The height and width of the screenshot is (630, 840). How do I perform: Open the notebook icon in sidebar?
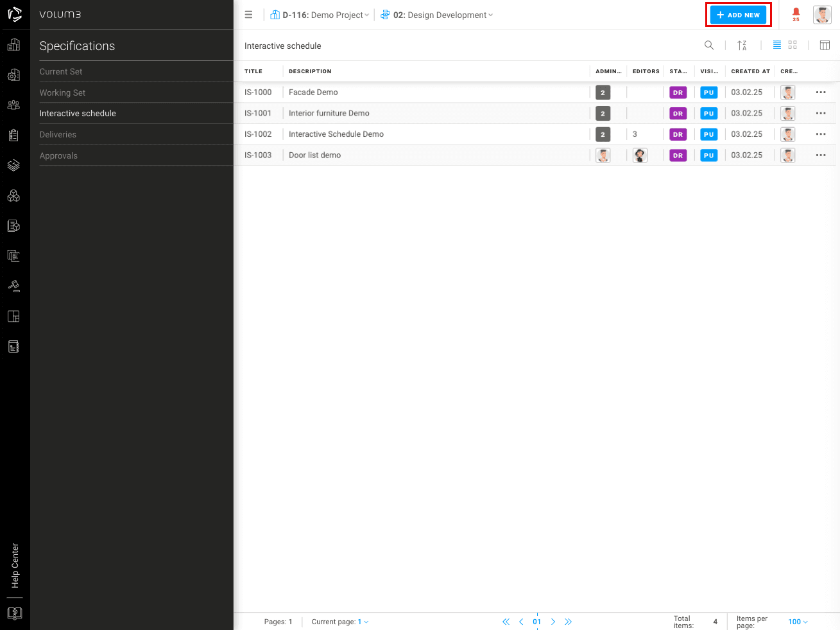point(13,347)
